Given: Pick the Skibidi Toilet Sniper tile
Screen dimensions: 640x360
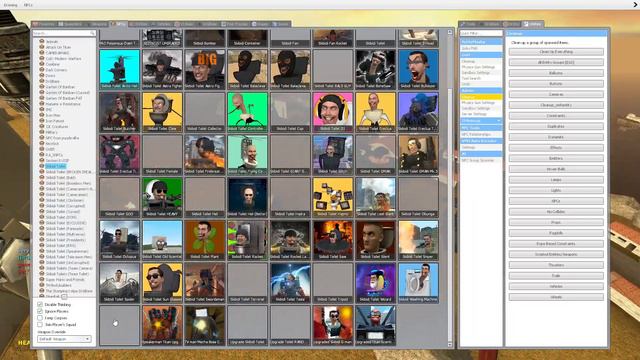Looking at the screenshot, I should pos(418,240).
